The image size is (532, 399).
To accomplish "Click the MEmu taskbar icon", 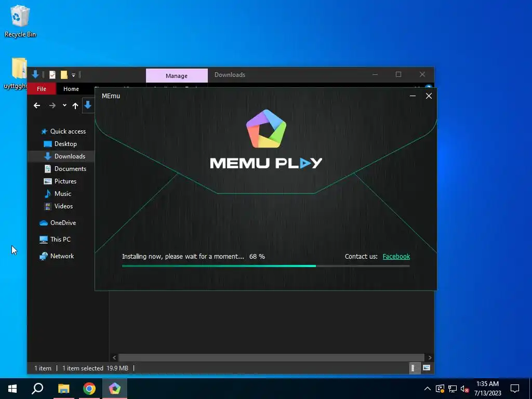I will [x=115, y=389].
